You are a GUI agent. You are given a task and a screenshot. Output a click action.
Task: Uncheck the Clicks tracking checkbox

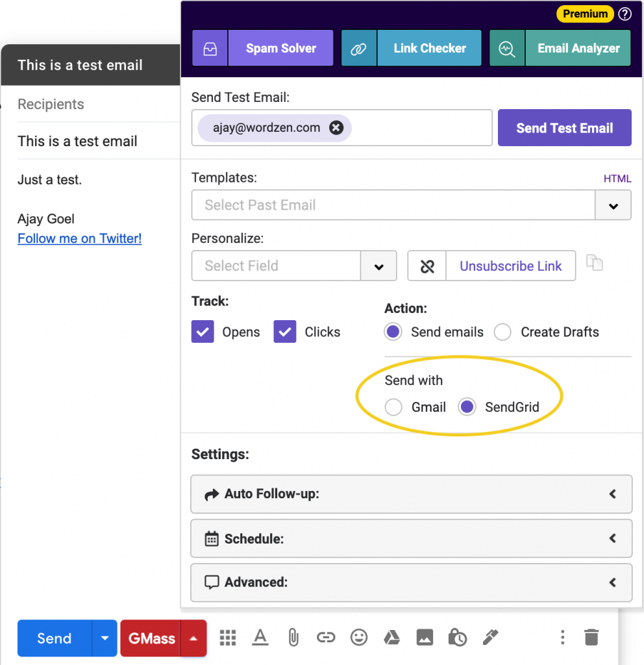pos(285,332)
